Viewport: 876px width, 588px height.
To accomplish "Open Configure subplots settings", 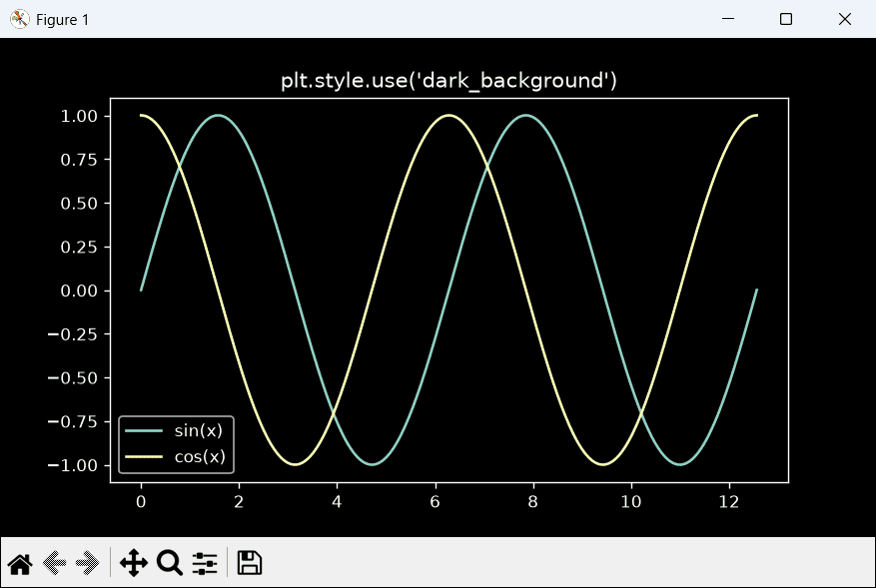I will point(205,563).
